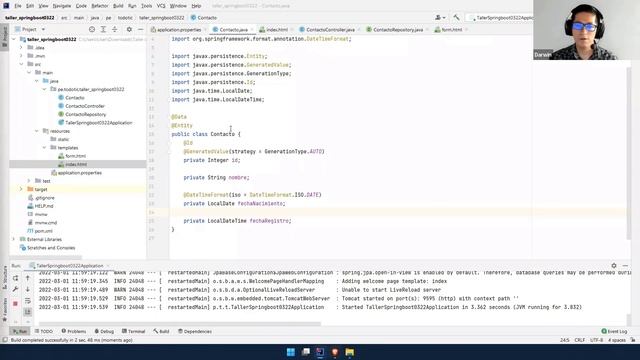Viewport: 640px width, 360px height.
Task: Hide the Project tool window
Action: click(140, 29)
